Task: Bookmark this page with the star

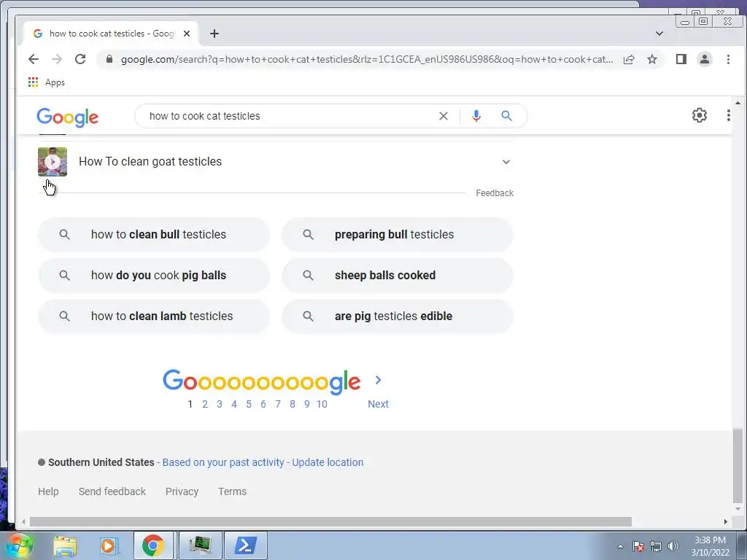Action: pos(652,59)
